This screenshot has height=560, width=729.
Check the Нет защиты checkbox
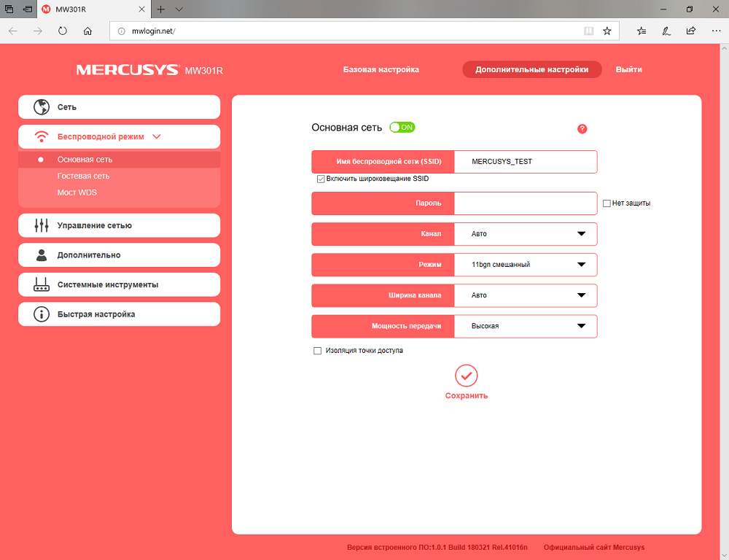tap(607, 203)
